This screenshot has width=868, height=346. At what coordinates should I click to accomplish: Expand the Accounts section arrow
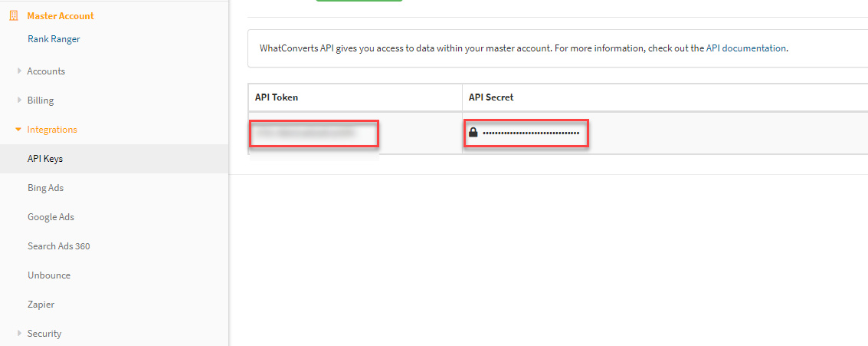point(19,71)
